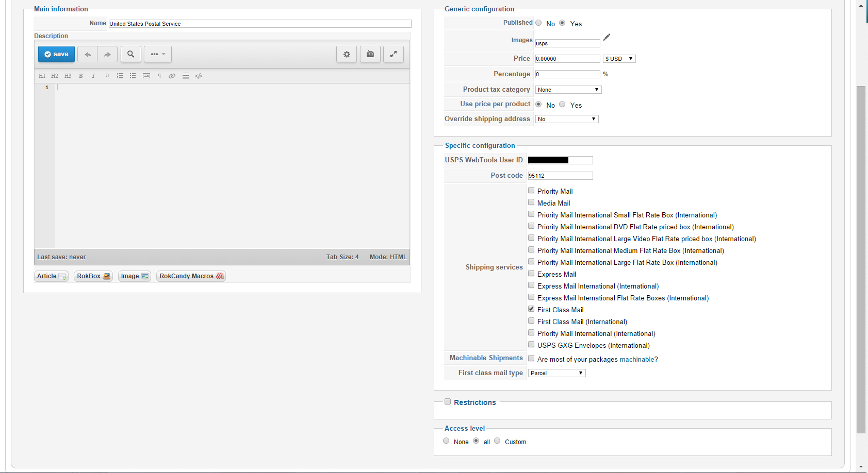Open the Product tax category dropdown
Image resolution: width=868 pixels, height=473 pixels.
568,90
